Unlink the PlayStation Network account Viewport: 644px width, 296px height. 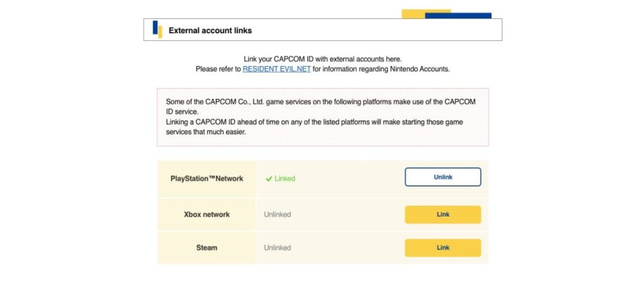(x=443, y=177)
